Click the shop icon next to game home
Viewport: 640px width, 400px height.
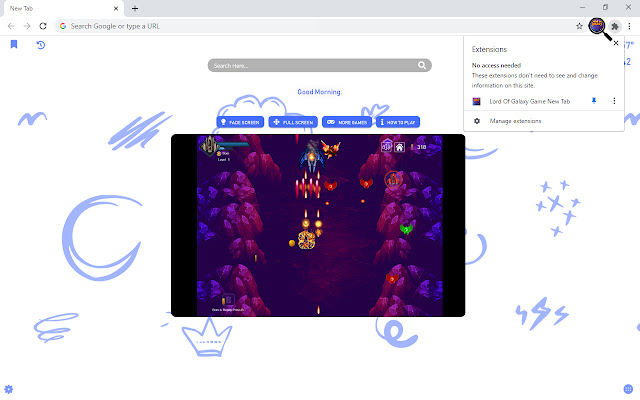387,146
